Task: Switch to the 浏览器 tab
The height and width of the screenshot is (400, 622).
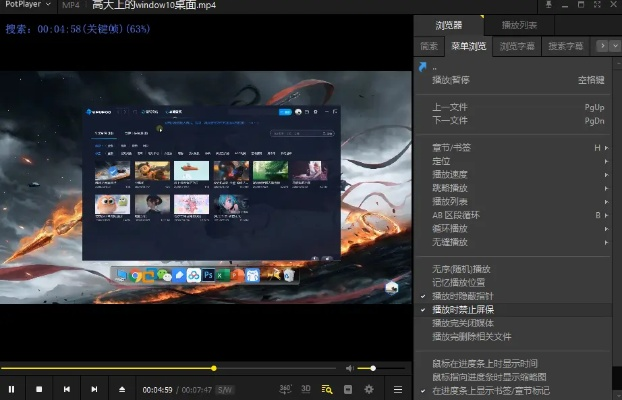Action: [449, 25]
